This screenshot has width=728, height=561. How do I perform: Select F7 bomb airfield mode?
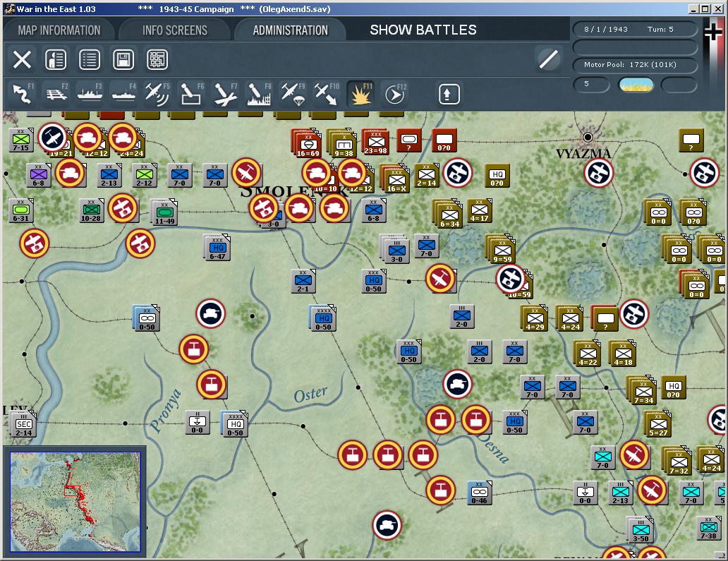click(225, 93)
